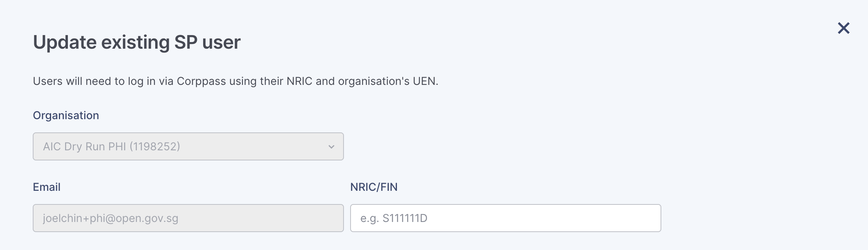The height and width of the screenshot is (250, 868).
Task: Click the 'e.g. S111111D' placeholder text
Action: [394, 218]
